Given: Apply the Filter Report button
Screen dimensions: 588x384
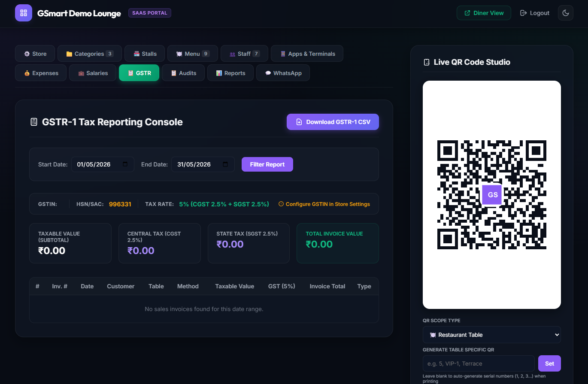Looking at the screenshot, I should [x=267, y=164].
